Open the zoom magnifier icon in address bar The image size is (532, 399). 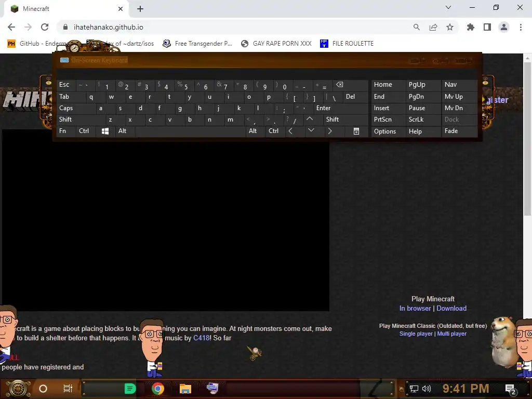tap(416, 27)
